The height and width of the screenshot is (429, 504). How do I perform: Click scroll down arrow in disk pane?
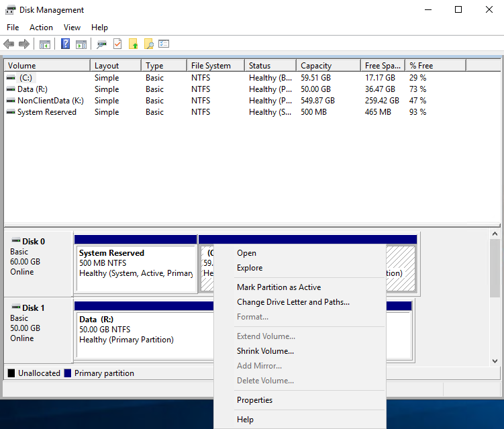tap(495, 361)
